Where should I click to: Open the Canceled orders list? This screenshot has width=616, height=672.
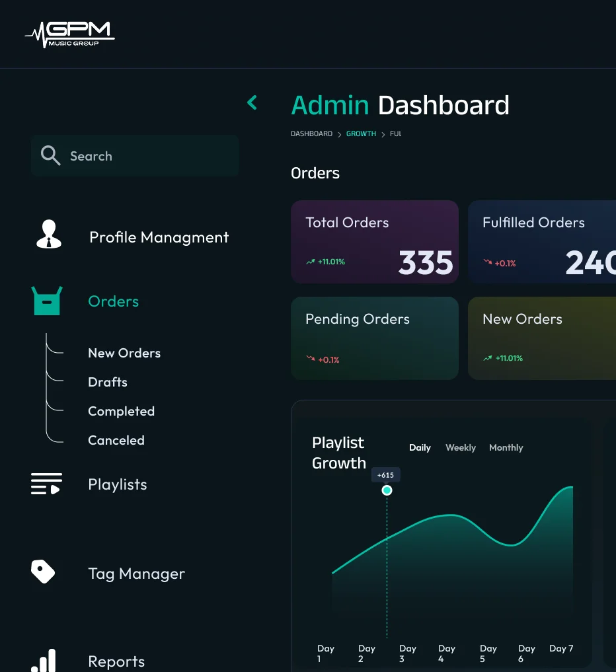(116, 440)
